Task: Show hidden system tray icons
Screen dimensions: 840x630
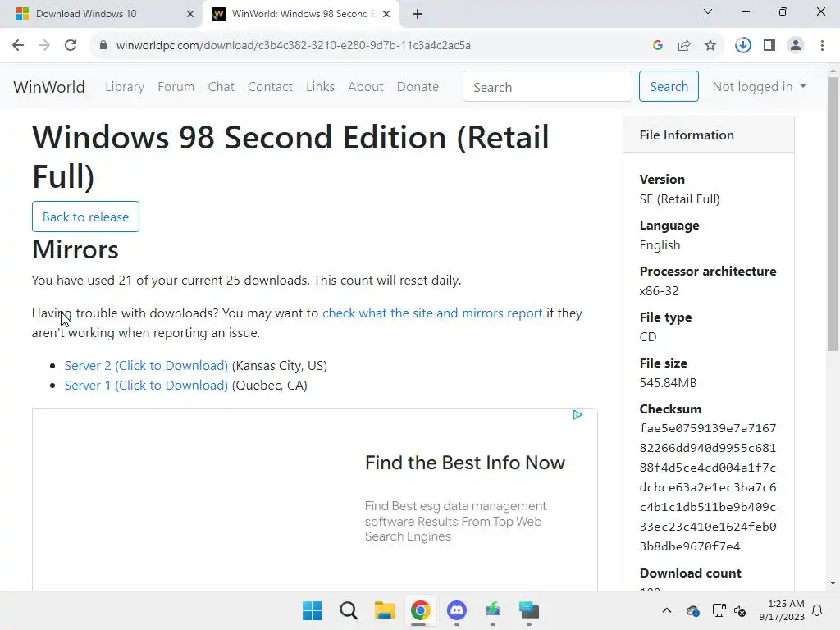Action: (666, 610)
